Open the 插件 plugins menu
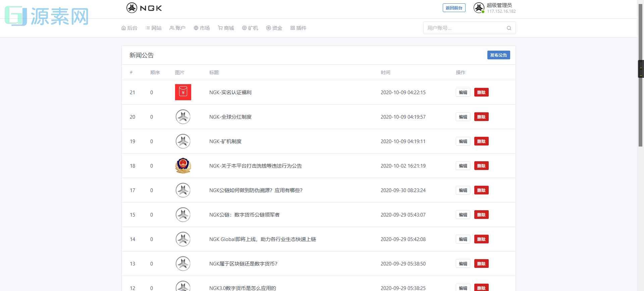Viewport: 644px width, 291px height. (x=298, y=28)
